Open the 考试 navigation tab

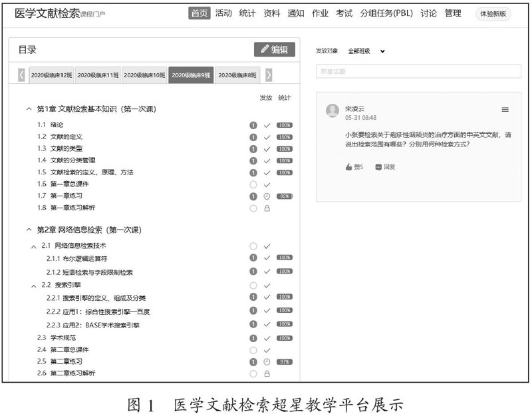(344, 13)
